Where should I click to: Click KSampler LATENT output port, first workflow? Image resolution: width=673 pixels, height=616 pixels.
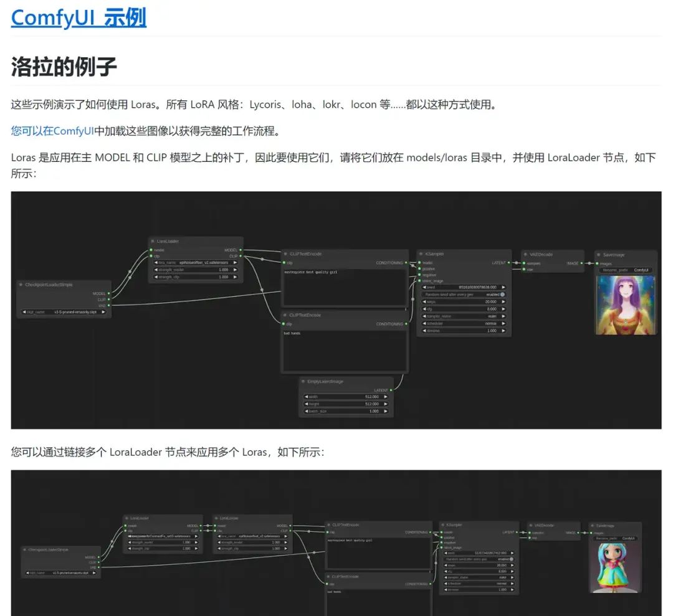509,262
